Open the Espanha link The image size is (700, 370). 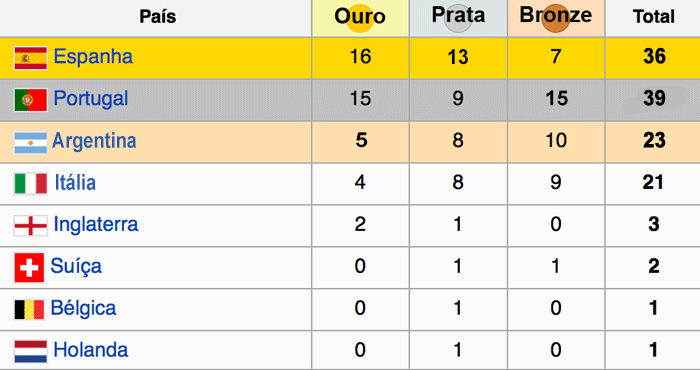coord(93,57)
